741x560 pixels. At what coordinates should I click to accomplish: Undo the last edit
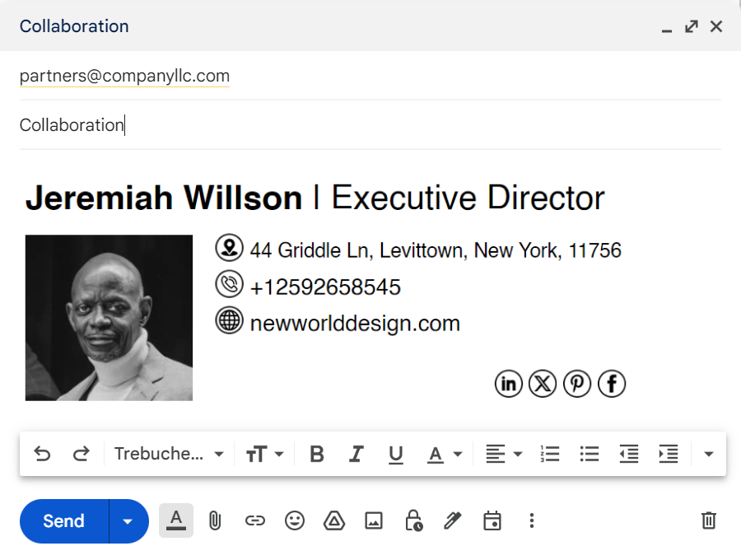point(42,454)
